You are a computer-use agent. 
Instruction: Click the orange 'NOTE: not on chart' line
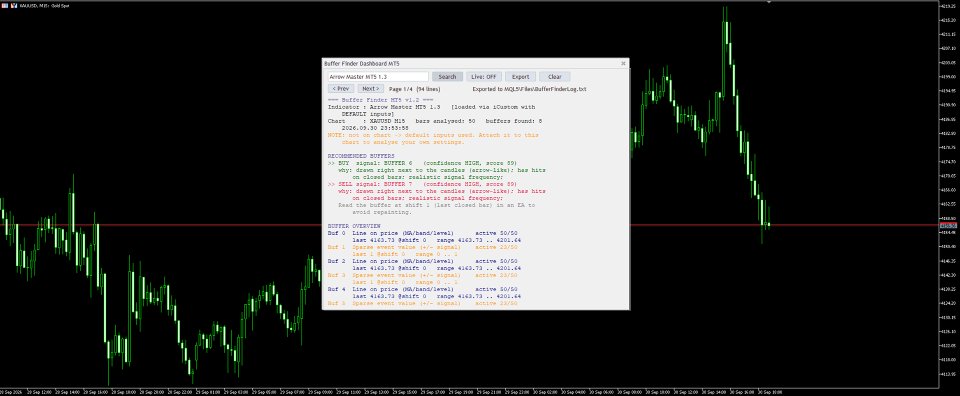click(x=433, y=135)
